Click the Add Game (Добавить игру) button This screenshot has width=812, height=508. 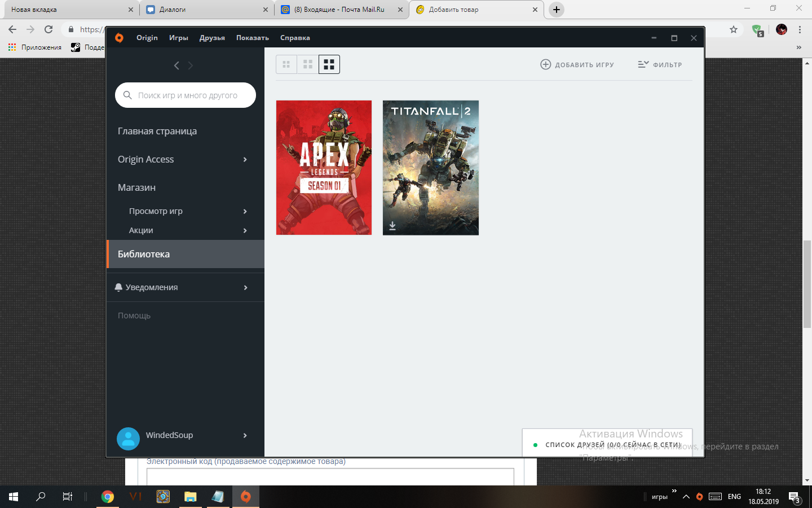click(x=577, y=64)
